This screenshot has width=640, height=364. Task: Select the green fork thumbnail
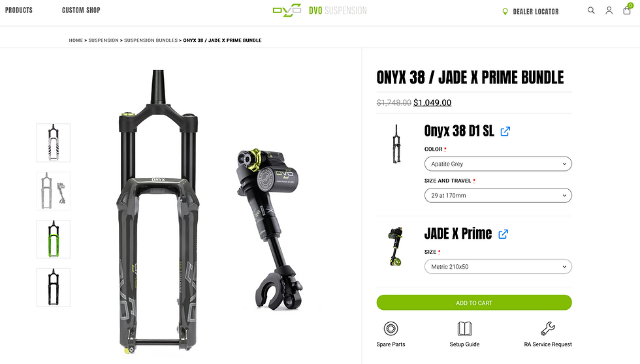pos(54,239)
